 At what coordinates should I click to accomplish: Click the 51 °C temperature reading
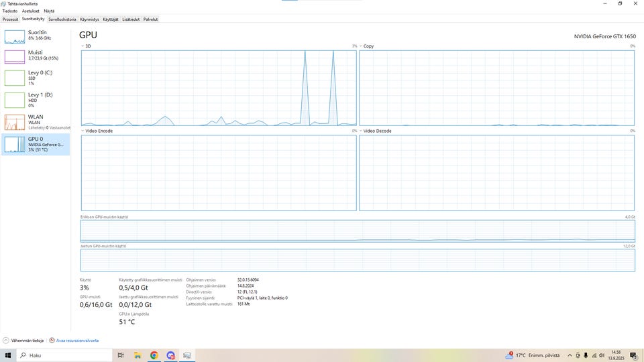(127, 322)
